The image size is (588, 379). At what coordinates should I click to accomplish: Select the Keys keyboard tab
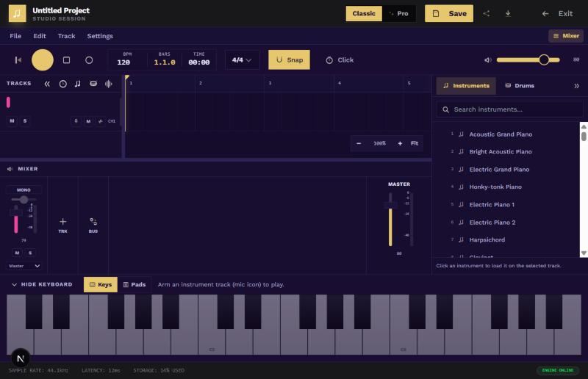pyautogui.click(x=101, y=284)
